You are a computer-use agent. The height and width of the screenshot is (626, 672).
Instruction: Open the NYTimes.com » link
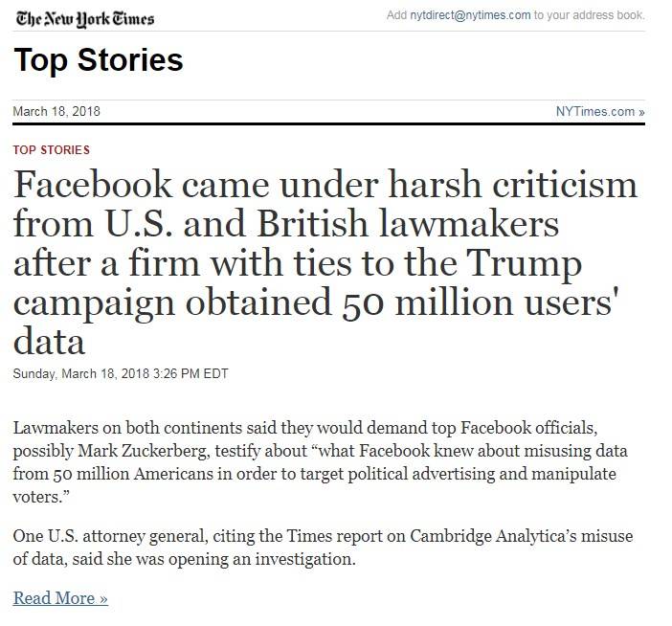coord(599,112)
